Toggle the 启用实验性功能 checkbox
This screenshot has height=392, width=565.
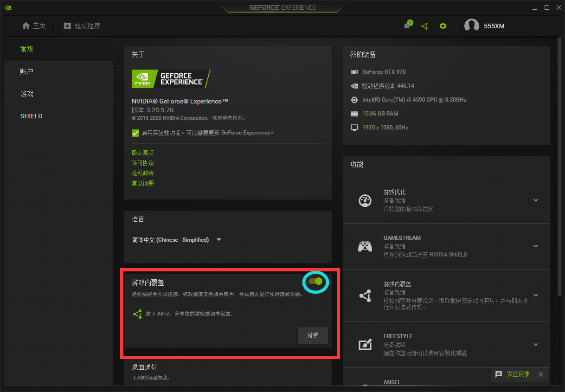pyautogui.click(x=135, y=133)
